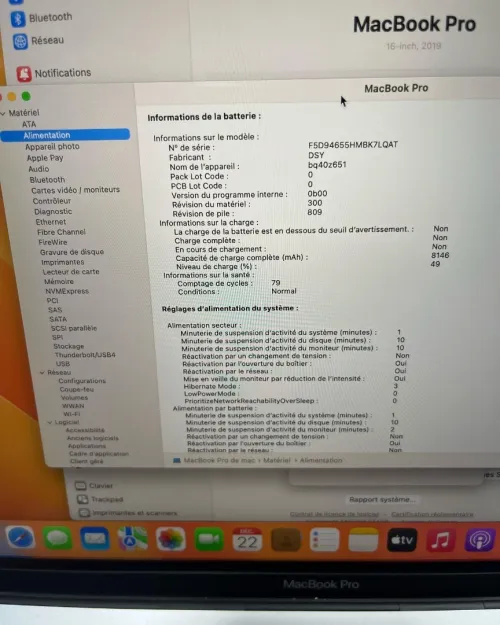Click Notifications bell icon in System Settings
This screenshot has height=625, width=500.
tap(24, 74)
